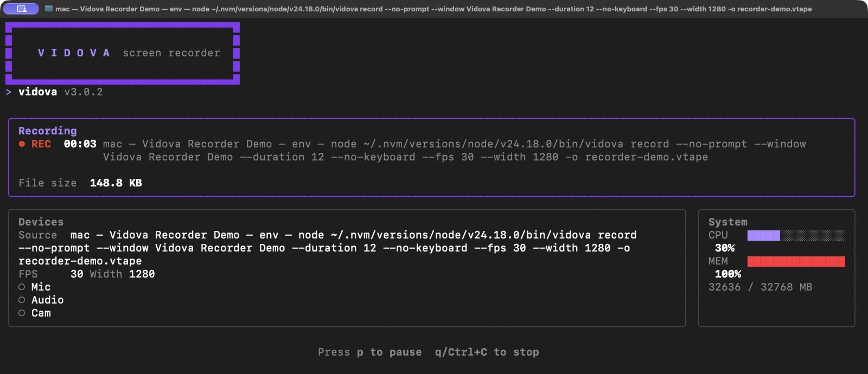Click the Width value 1280

point(142,274)
